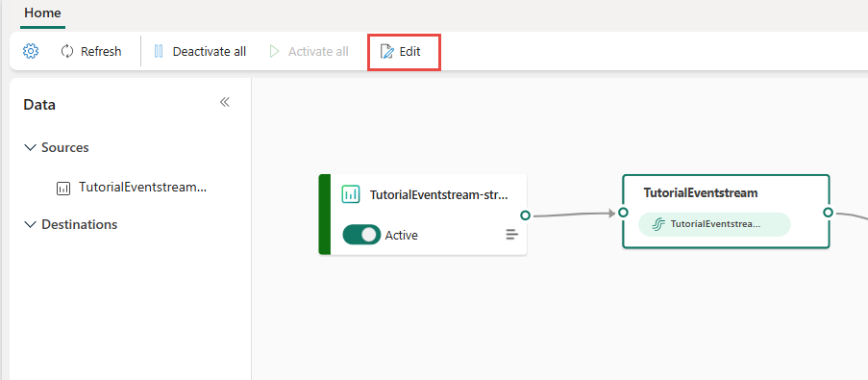This screenshot has width=868, height=380.
Task: Click the Deactivate all pause icon
Action: point(159,52)
